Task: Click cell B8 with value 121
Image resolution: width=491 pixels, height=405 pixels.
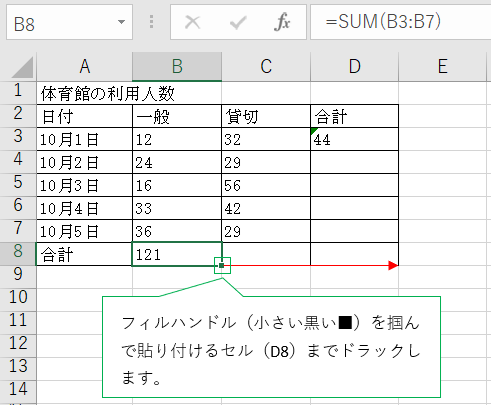Action: [177, 254]
